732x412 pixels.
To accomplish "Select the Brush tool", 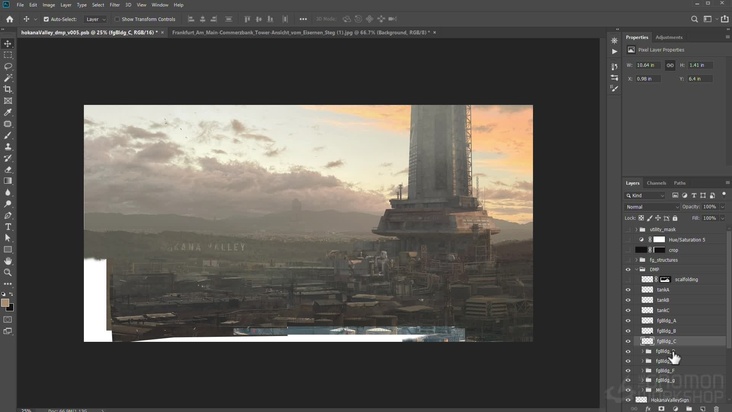I will (x=8, y=135).
